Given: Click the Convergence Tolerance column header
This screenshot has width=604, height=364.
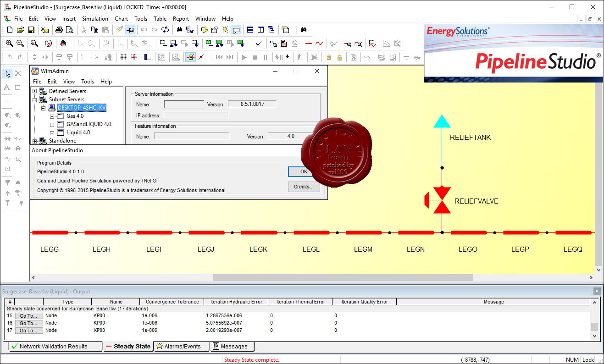Looking at the screenshot, I should tap(172, 302).
